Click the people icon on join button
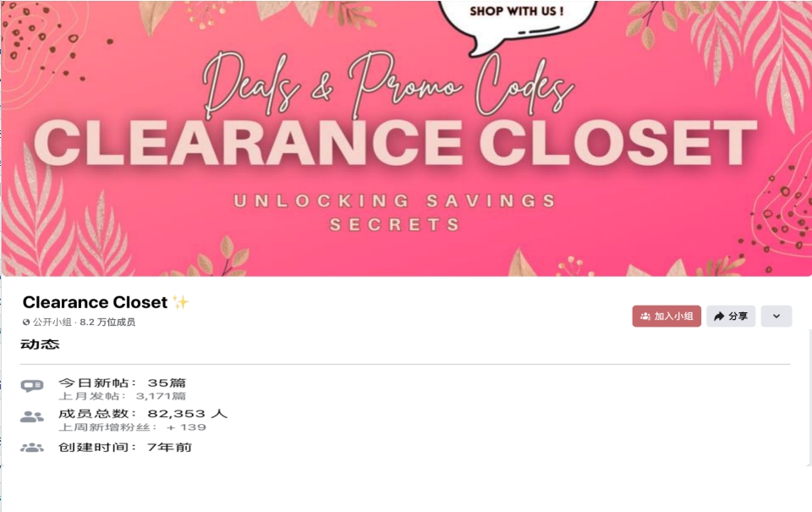 pos(645,317)
